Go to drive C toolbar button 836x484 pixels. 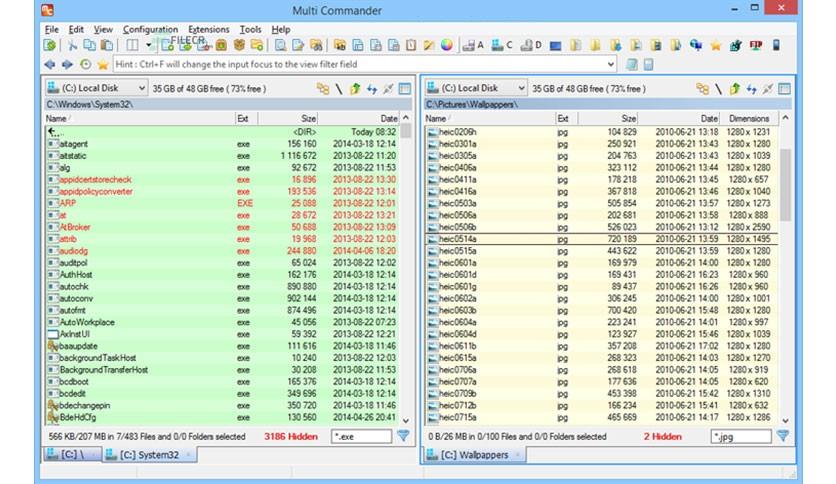[502, 45]
